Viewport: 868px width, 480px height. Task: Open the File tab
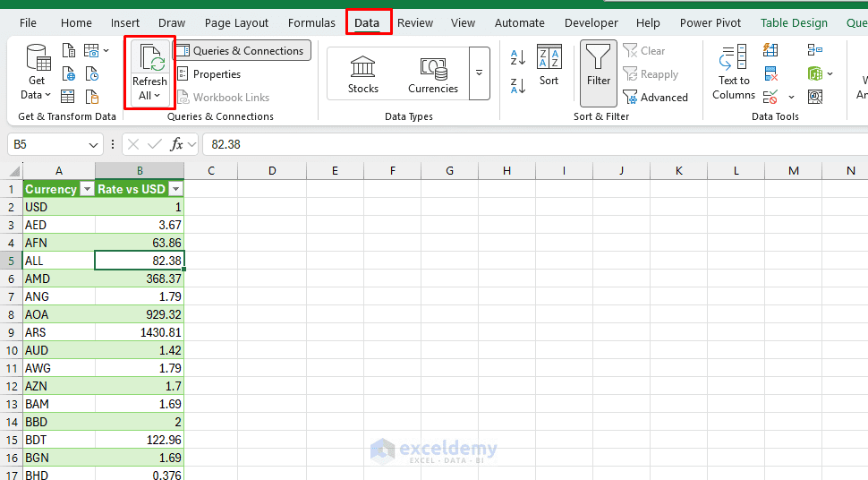click(28, 22)
